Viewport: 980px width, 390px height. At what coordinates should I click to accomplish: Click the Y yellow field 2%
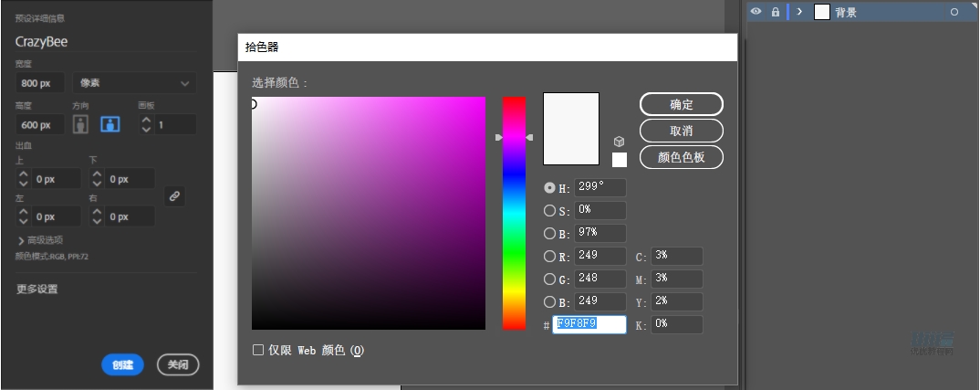point(677,301)
